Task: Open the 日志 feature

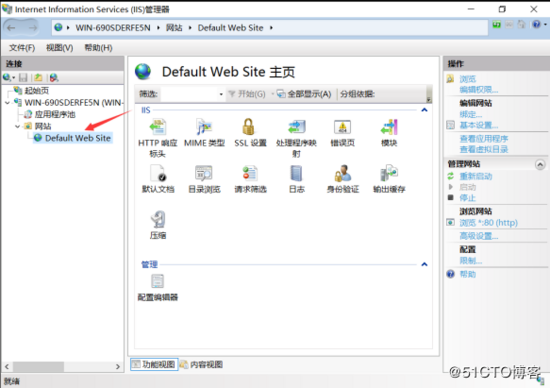Action: coord(296,179)
